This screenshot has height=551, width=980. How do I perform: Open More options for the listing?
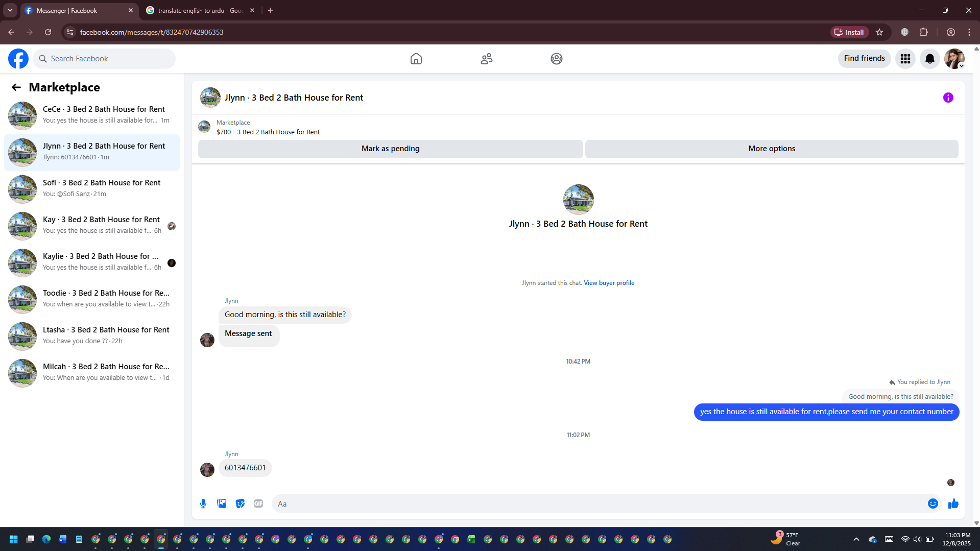pyautogui.click(x=772, y=149)
